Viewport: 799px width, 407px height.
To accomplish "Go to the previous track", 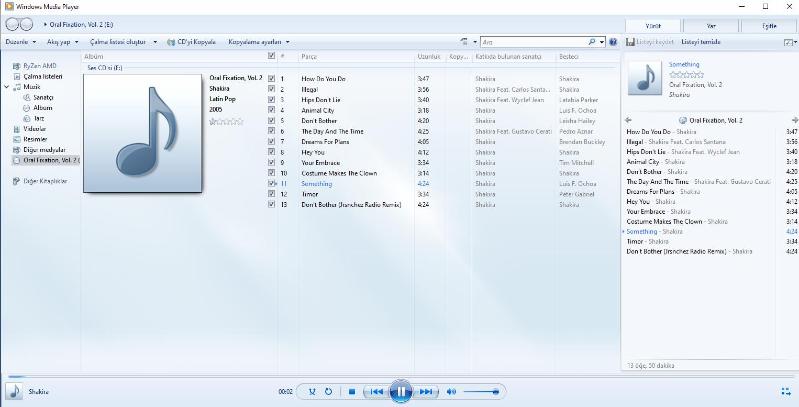I will coord(376,392).
